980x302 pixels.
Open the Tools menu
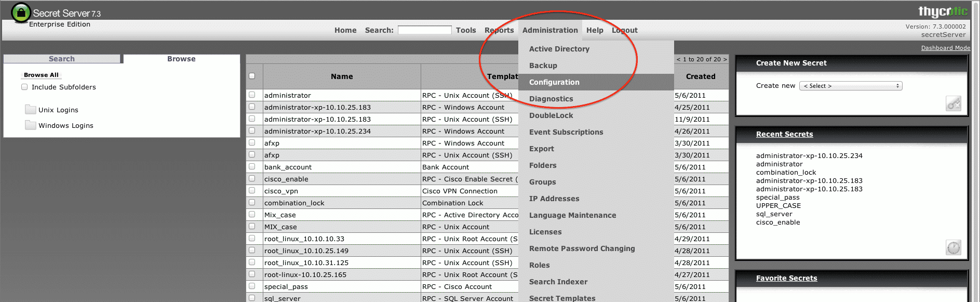(x=466, y=30)
